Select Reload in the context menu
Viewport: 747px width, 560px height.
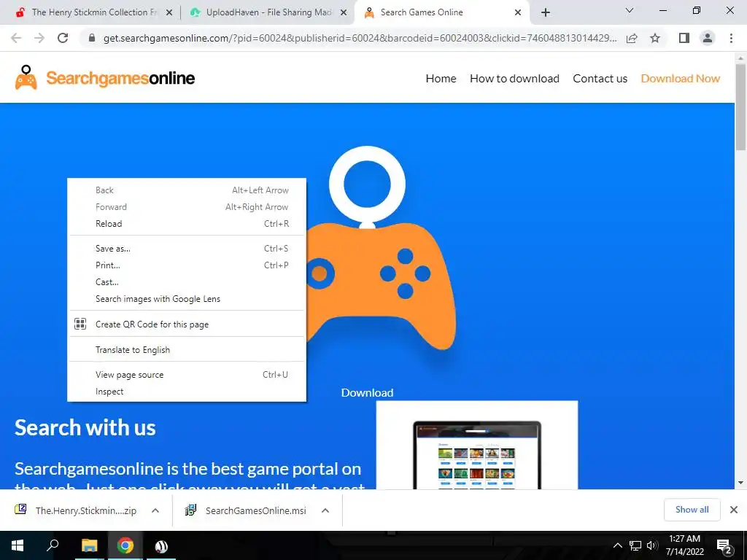[x=187, y=224]
